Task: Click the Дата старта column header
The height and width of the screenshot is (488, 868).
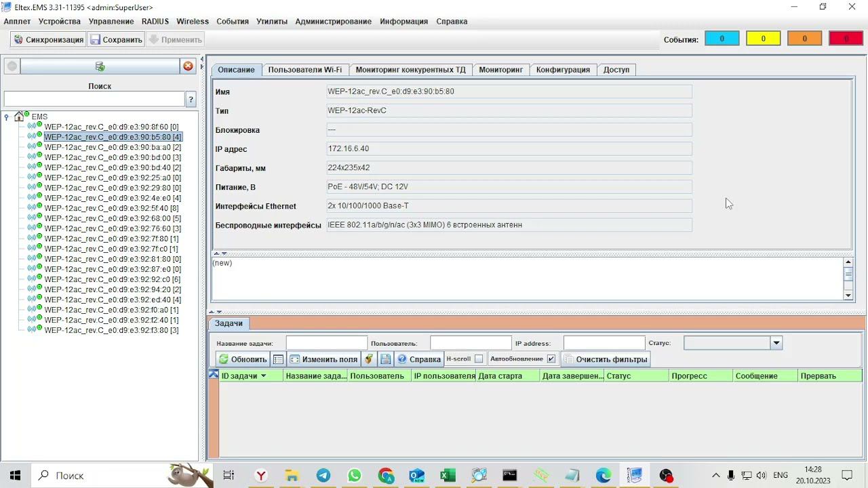Action: [508, 375]
